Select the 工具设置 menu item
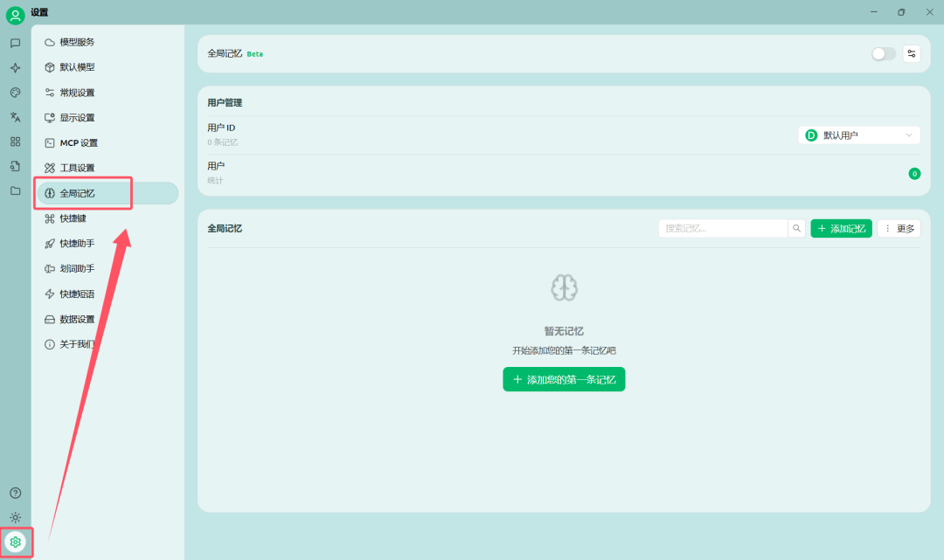The width and height of the screenshot is (944, 560). 108,168
